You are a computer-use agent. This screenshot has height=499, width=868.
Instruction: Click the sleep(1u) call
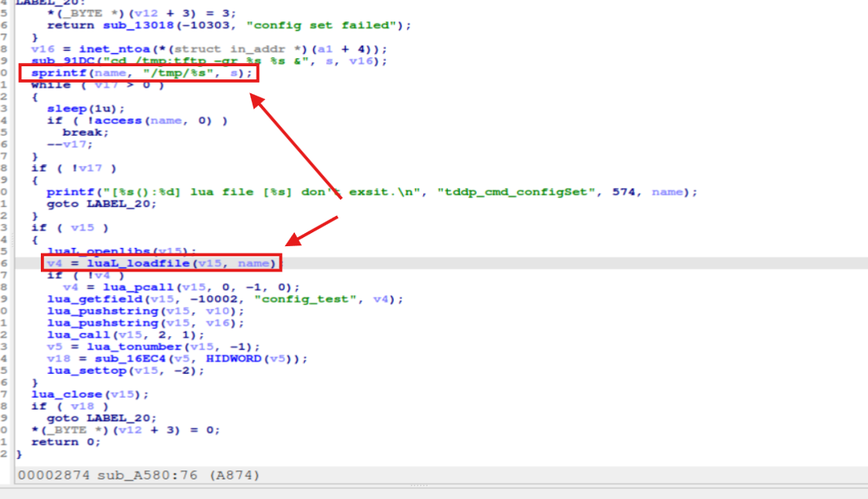[86, 109]
